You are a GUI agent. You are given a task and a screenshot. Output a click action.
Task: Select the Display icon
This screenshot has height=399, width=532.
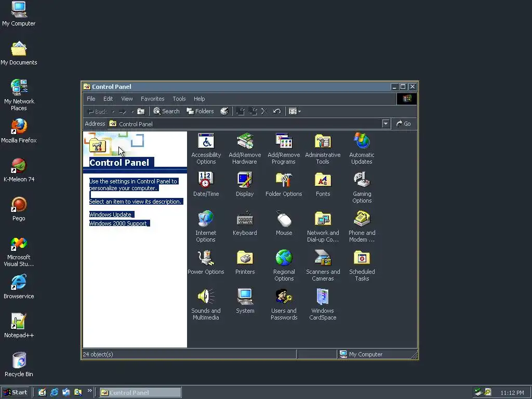pos(245,184)
